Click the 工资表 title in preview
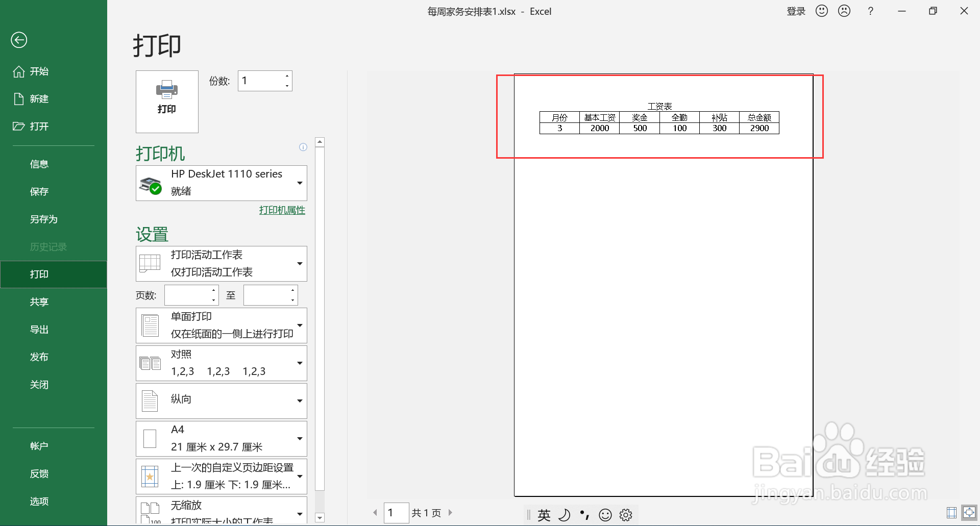This screenshot has height=526, width=980. click(659, 106)
